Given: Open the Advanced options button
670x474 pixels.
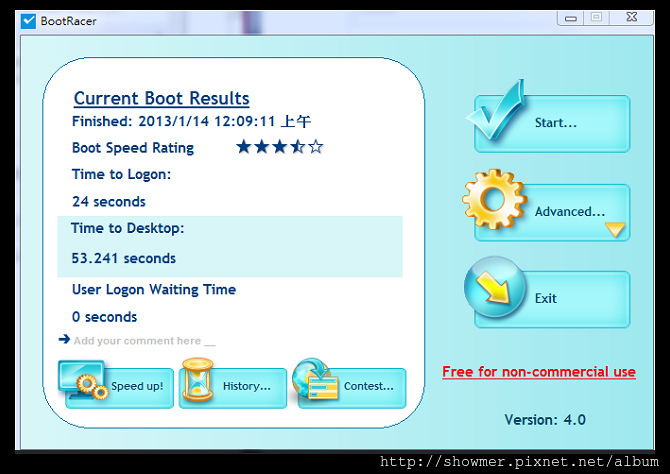Looking at the screenshot, I should click(552, 212).
